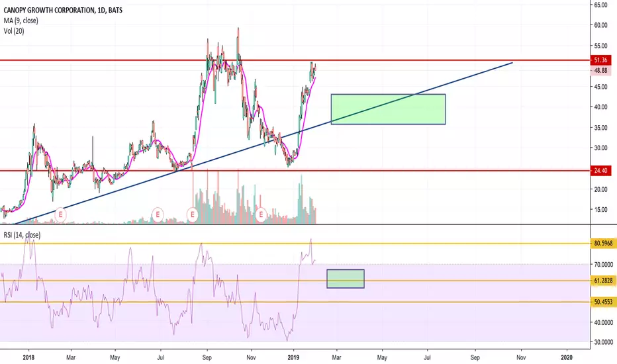This screenshot has height=364, width=617.
Task: Click the 2019 label on the time axis
Action: tap(293, 357)
